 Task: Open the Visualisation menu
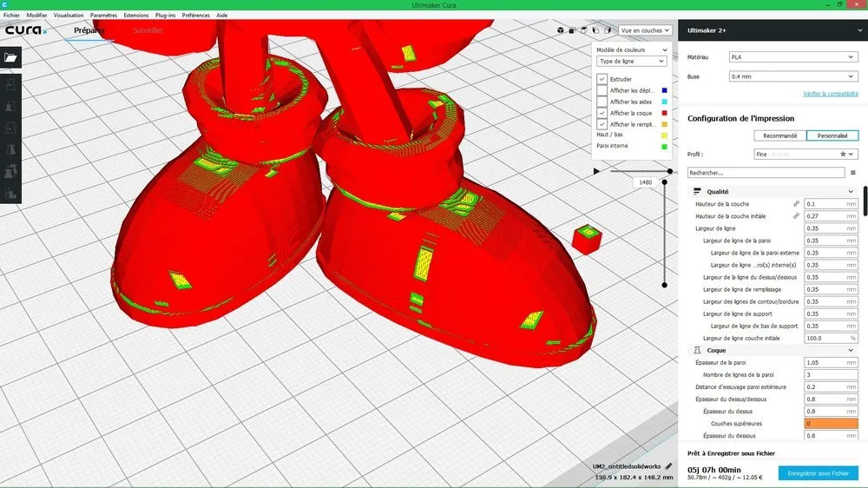click(69, 15)
